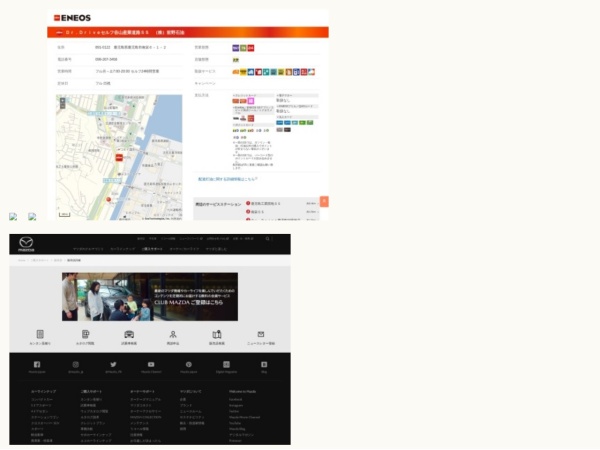Open the Mazda Pinterest icon
The height and width of the screenshot is (450, 600).
coord(189,367)
